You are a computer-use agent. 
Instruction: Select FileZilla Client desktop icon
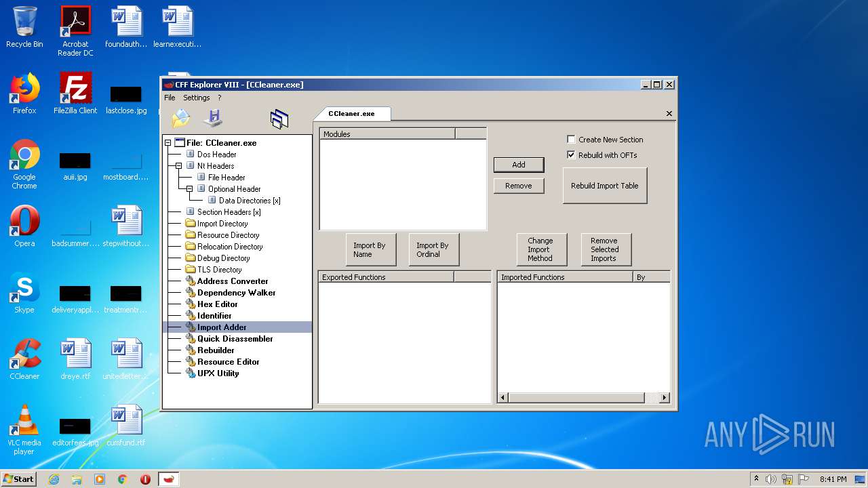[x=75, y=94]
